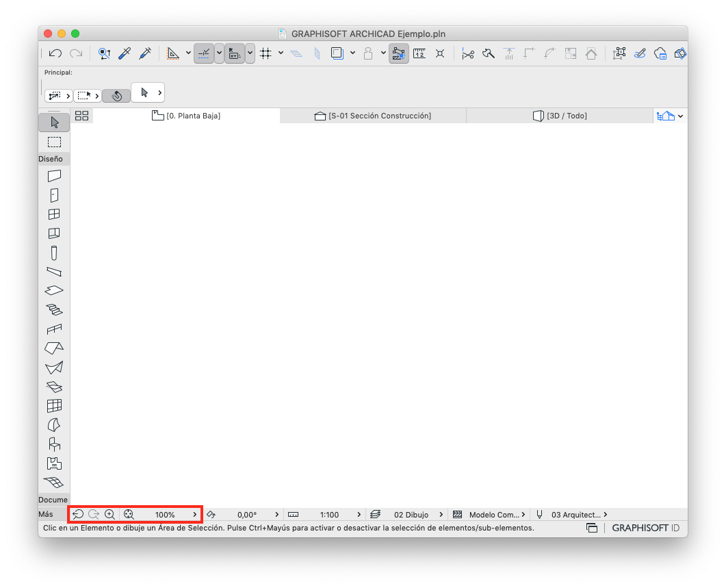Image resolution: width=726 pixels, height=588 pixels.
Task: Choose the Stair tool
Action: tap(54, 309)
